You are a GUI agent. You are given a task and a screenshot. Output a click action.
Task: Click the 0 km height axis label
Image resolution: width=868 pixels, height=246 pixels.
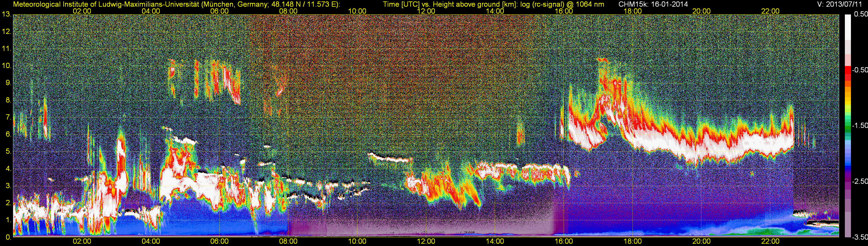[x=8, y=237]
